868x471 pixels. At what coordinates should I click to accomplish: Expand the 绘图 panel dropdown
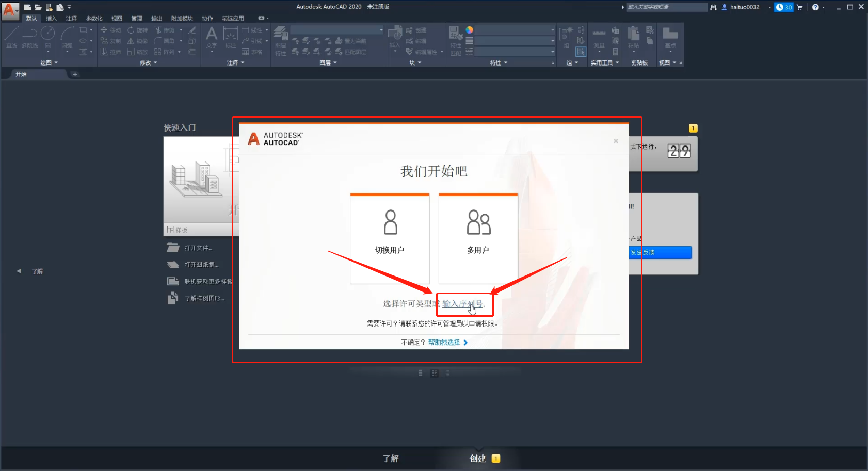pyautogui.click(x=49, y=63)
